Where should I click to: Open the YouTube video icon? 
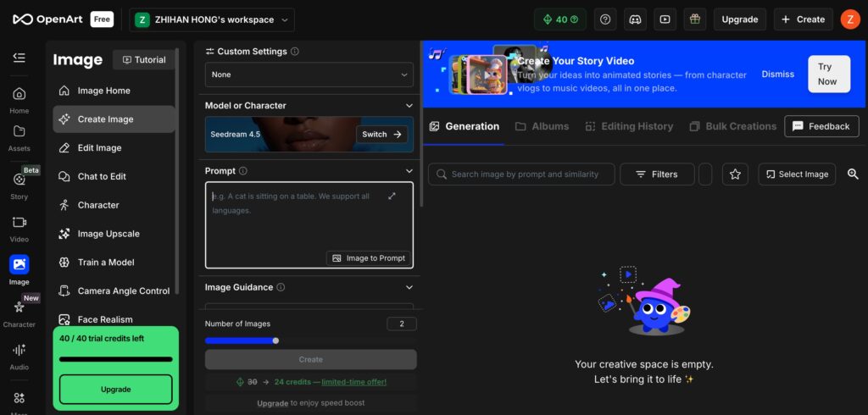point(665,19)
